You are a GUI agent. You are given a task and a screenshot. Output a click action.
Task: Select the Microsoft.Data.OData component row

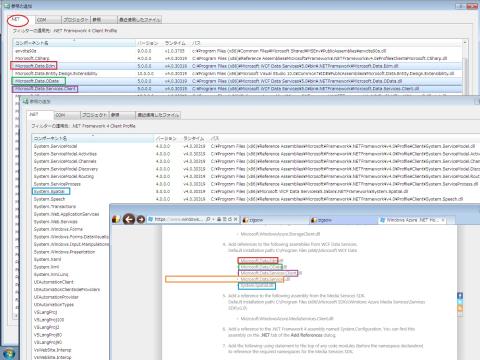pos(238,81)
